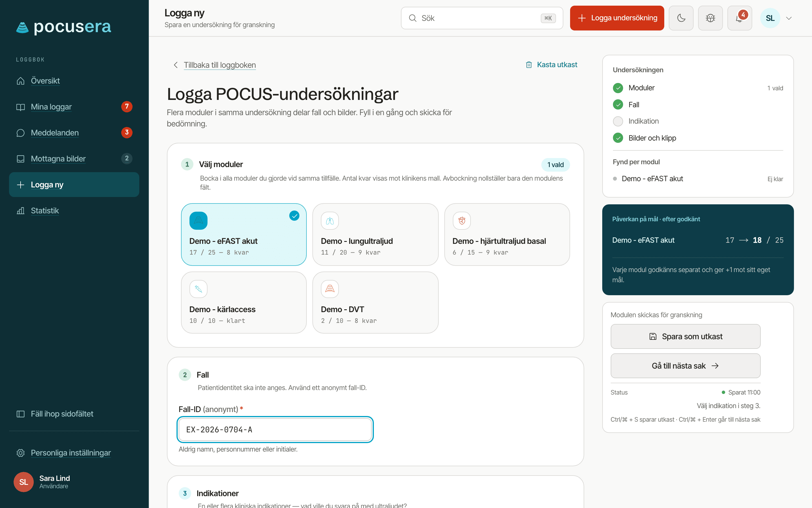Screen dimensions: 812x508
Task: Jump to the Indikation step in Undersökningen
Action: tap(698, 121)
